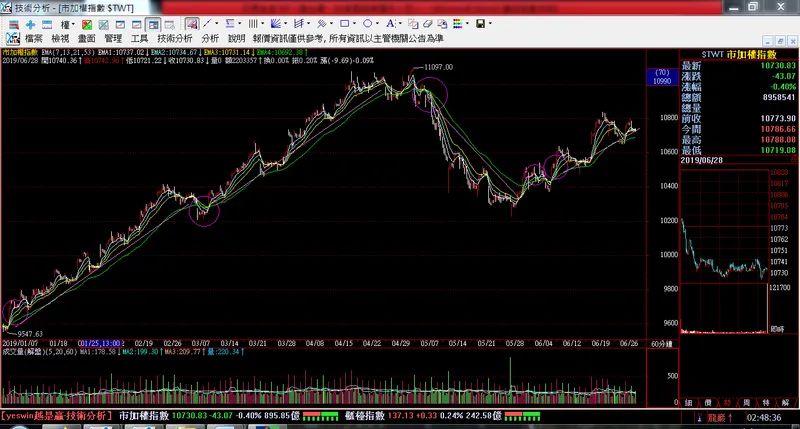Click the yeswin越是贏 技術分析 status label
The width and height of the screenshot is (800, 429).
[56, 414]
